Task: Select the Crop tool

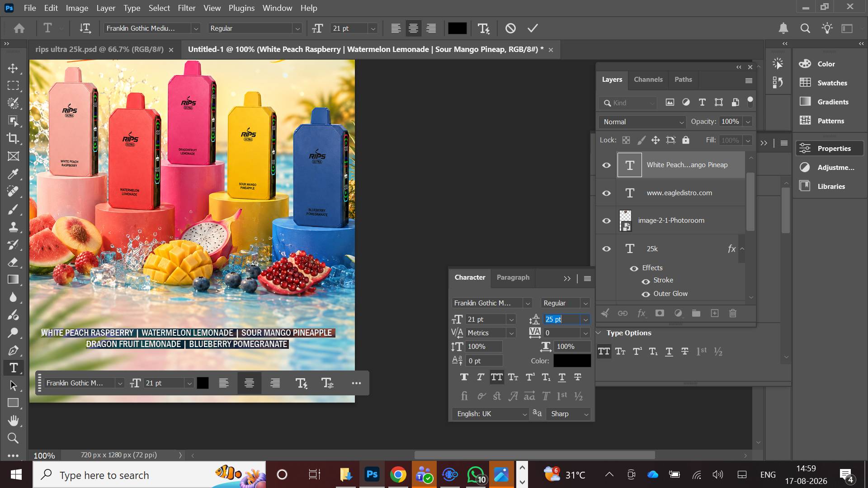Action: (x=13, y=138)
